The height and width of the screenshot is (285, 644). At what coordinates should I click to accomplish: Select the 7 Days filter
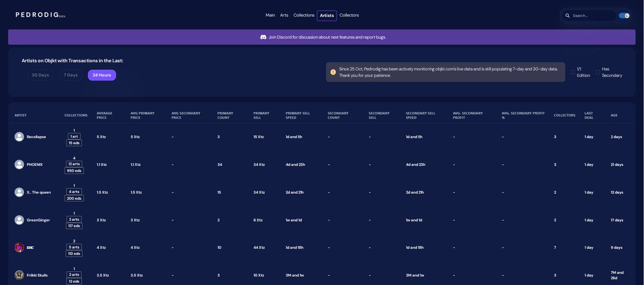point(71,75)
